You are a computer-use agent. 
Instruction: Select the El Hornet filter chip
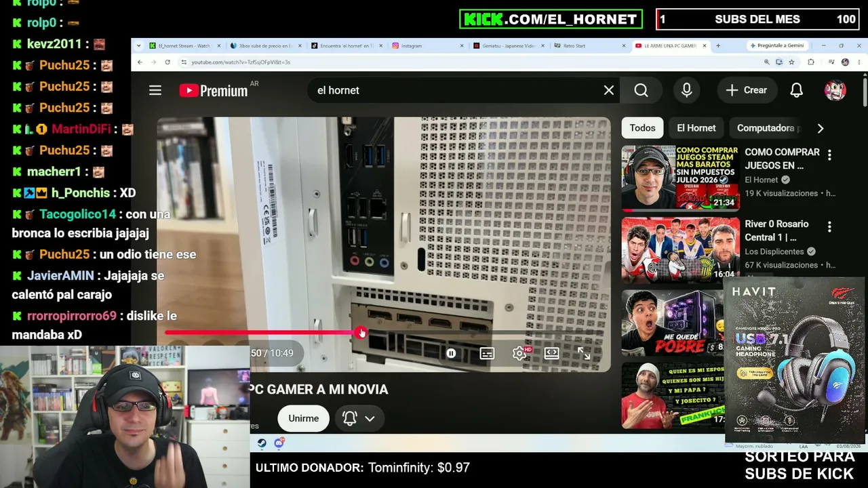[696, 128]
